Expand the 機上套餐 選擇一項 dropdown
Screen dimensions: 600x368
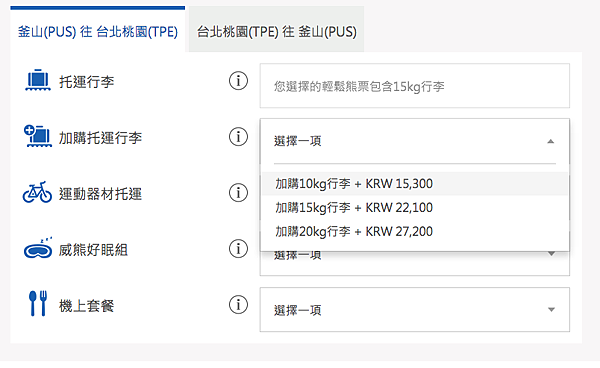(x=415, y=309)
